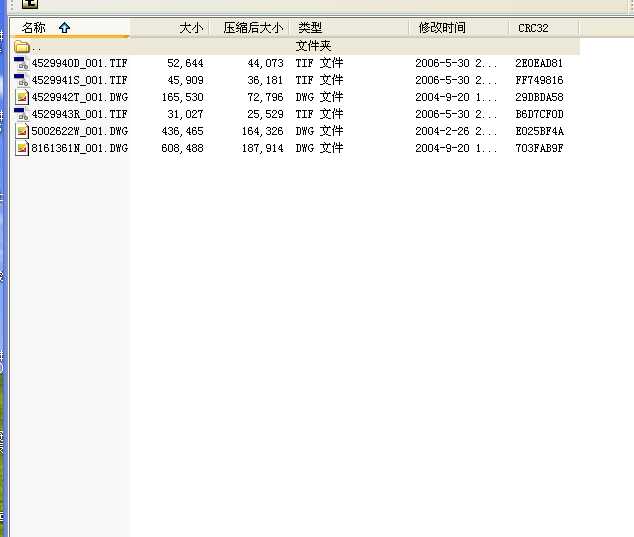Screen dimensions: 634x537
Task: Click the DWG 文件 type for 5002622W_001.DWG
Action: coord(319,131)
